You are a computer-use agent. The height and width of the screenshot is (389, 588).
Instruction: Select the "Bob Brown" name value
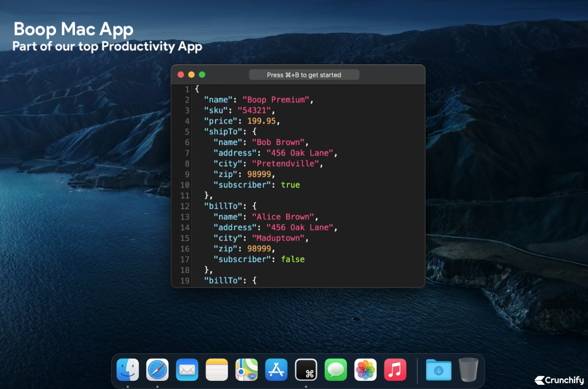click(278, 142)
